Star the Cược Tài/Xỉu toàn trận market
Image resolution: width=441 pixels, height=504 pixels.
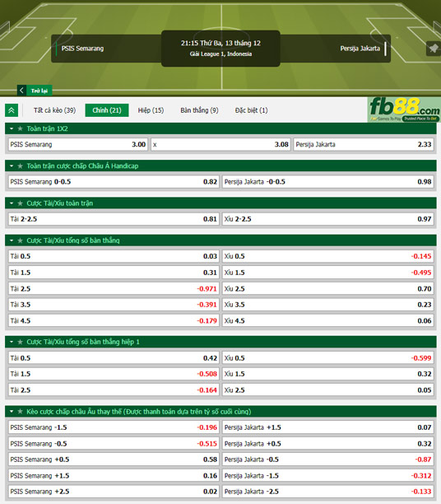point(21,203)
